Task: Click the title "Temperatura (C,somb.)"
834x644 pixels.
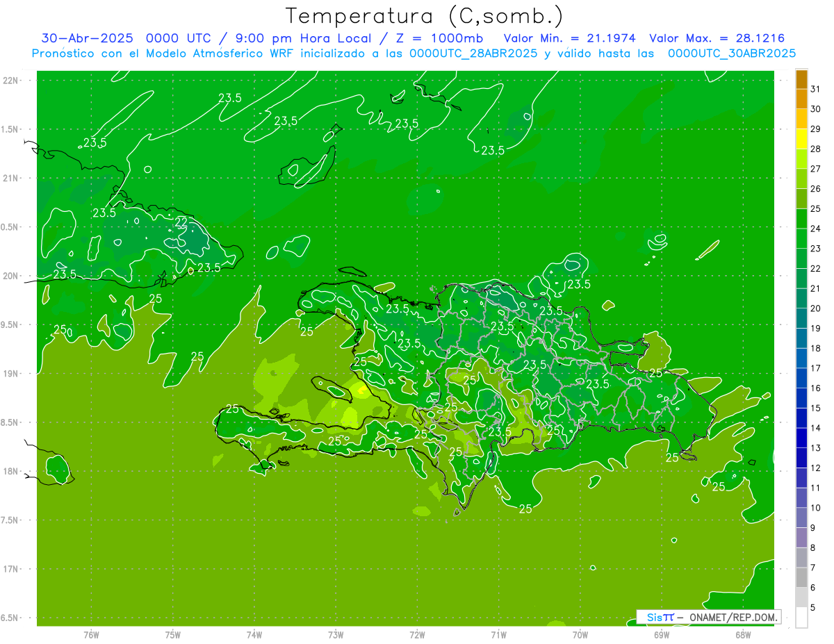Action: [424, 16]
